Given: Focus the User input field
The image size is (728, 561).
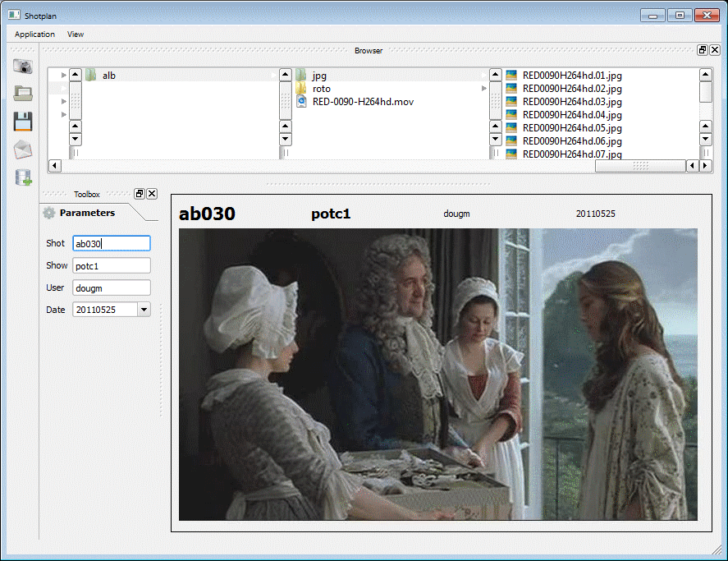Looking at the screenshot, I should (112, 288).
